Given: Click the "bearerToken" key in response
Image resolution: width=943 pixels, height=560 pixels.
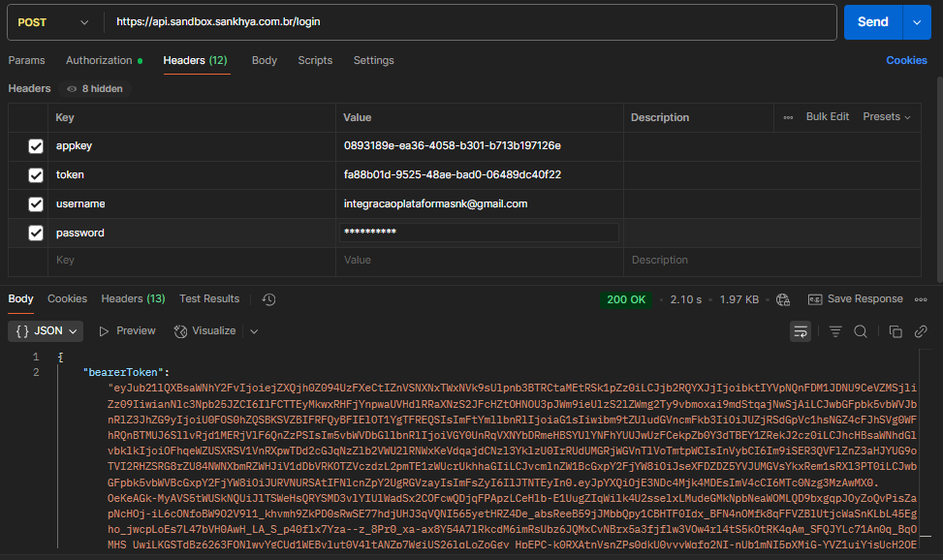Looking at the screenshot, I should [x=124, y=372].
